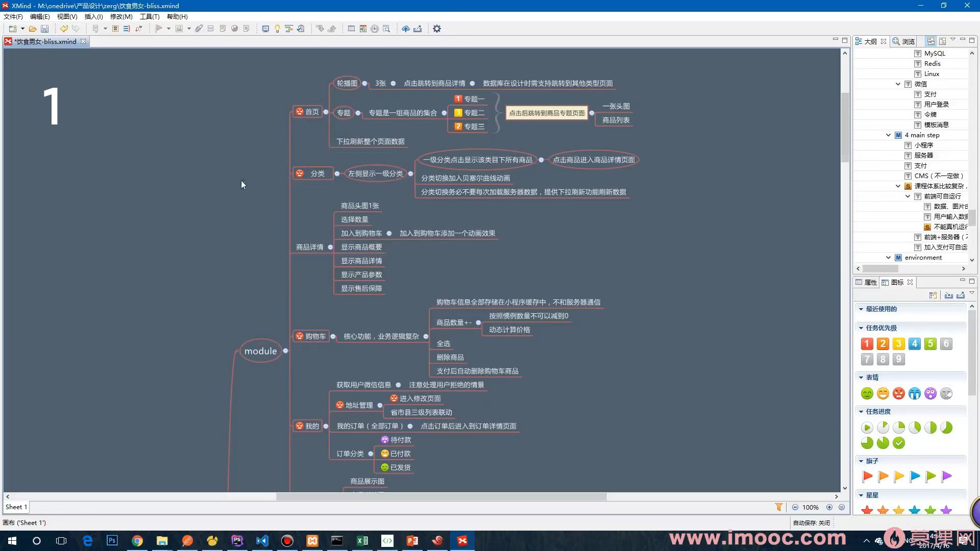The width and height of the screenshot is (980, 551).
Task: Save the workbook with the floppy icon
Action: (x=45, y=29)
